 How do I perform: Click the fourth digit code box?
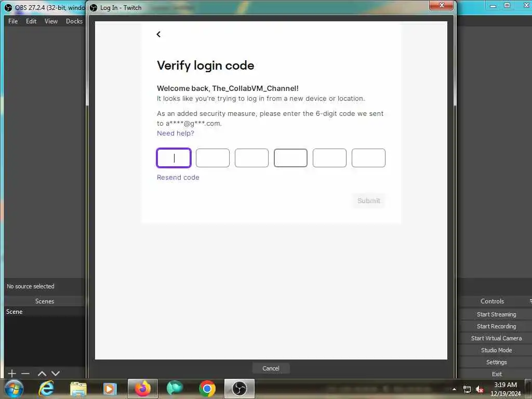point(291,158)
